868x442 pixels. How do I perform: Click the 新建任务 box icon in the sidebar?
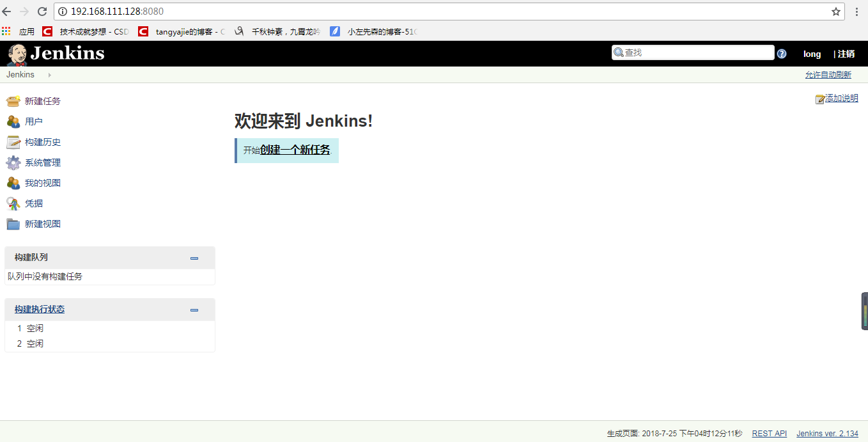pyautogui.click(x=13, y=101)
